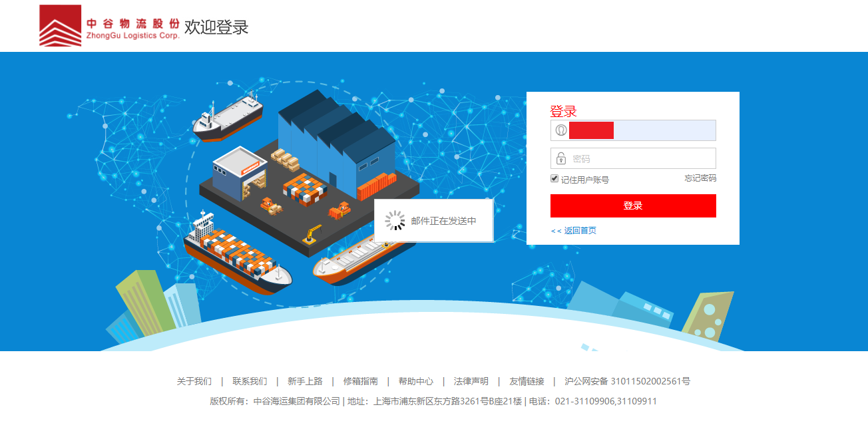The height and width of the screenshot is (427, 868).
Task: Go back via << 返回首页 link
Action: tap(574, 230)
